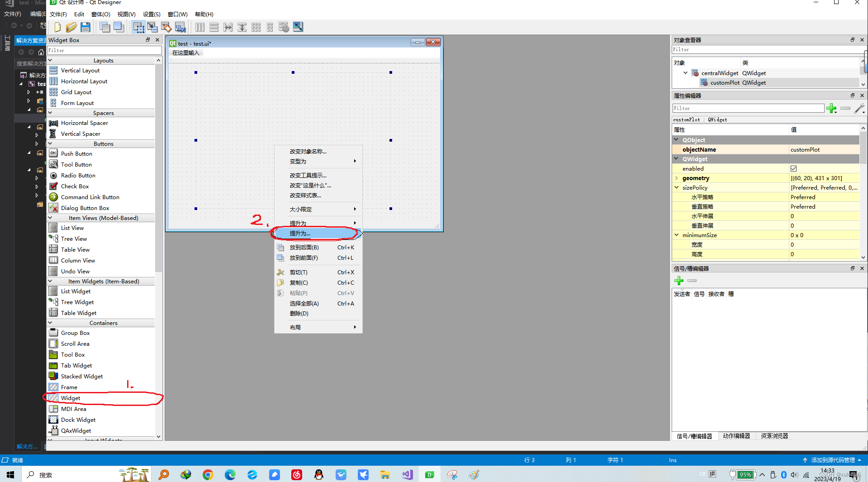Collapse the sizePolicy property group

676,187
